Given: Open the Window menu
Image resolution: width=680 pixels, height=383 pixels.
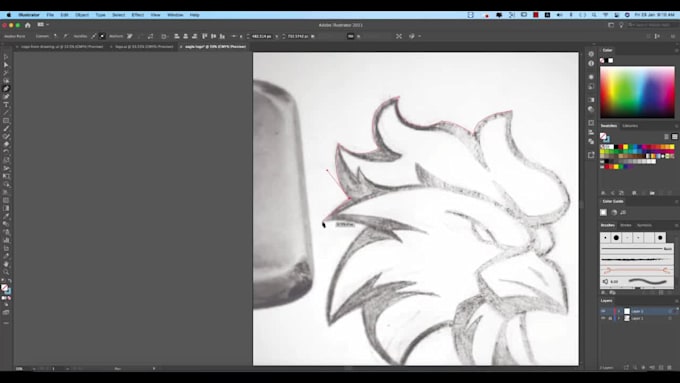Looking at the screenshot, I should 175,15.
